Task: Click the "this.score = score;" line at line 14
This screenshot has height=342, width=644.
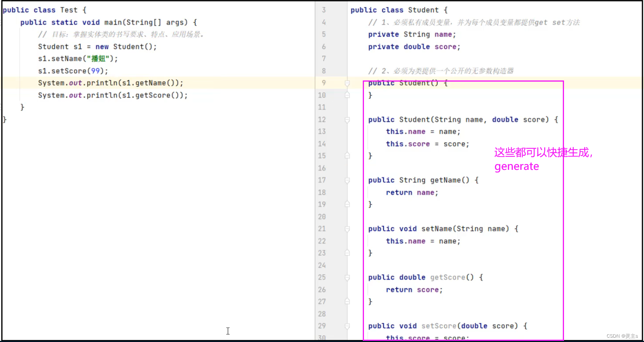Action: point(427,144)
